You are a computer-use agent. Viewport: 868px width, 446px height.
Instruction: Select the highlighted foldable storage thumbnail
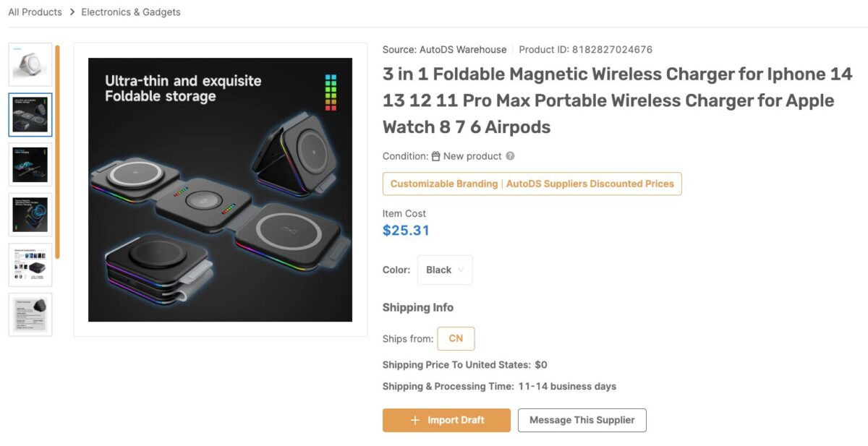pyautogui.click(x=30, y=115)
